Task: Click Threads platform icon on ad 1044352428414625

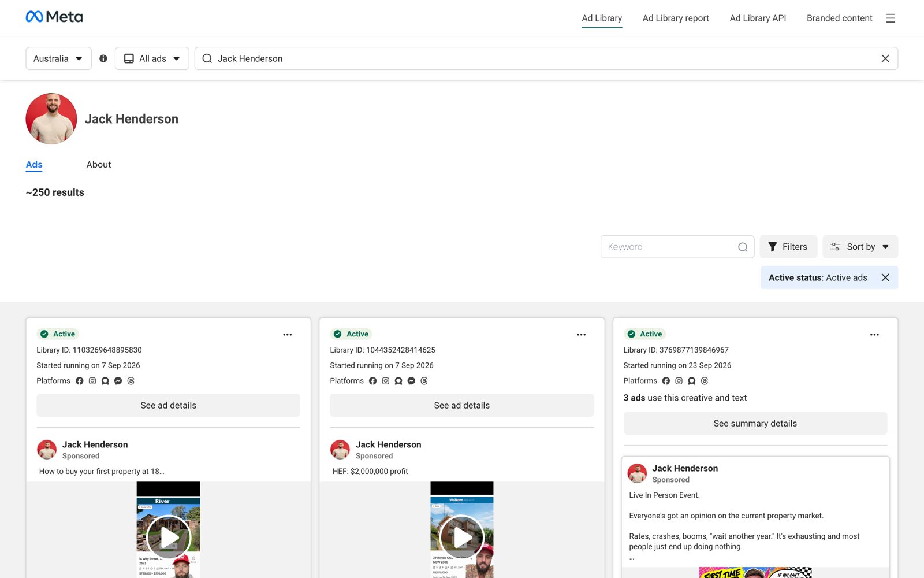Action: coord(424,381)
